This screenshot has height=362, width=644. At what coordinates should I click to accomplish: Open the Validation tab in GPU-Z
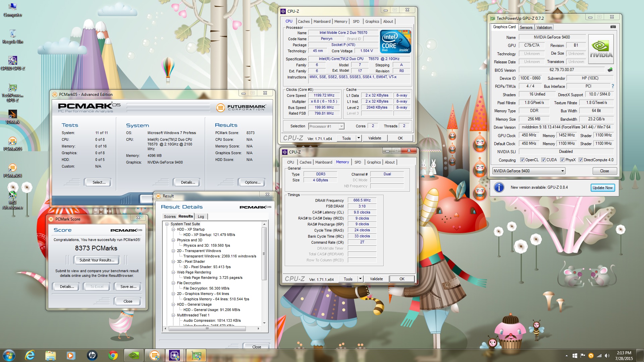click(544, 27)
